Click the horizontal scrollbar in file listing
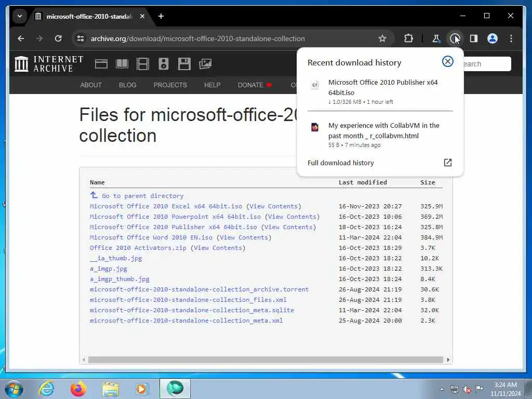532x399 pixels. pos(265,360)
